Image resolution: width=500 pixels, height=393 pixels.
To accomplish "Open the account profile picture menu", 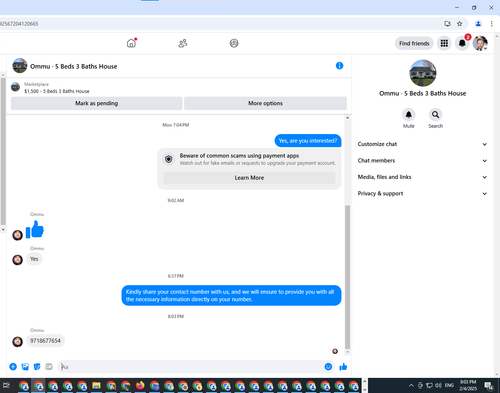I will point(480,43).
